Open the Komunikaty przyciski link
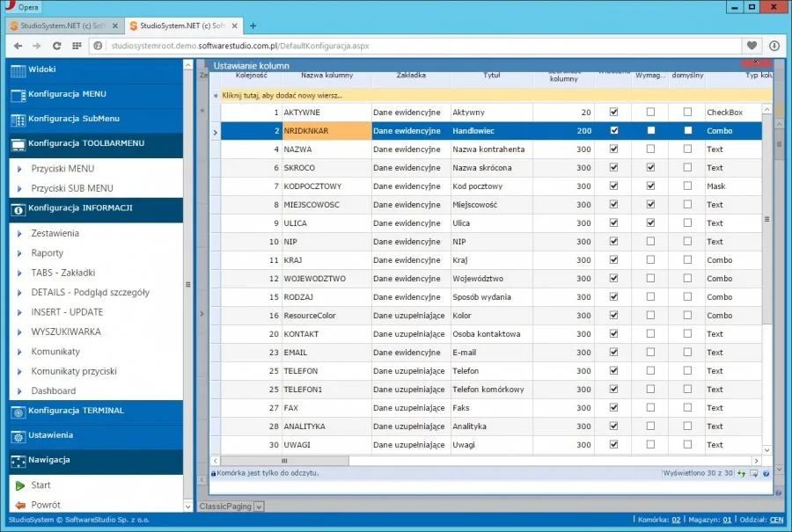792x532 pixels. coord(74,371)
